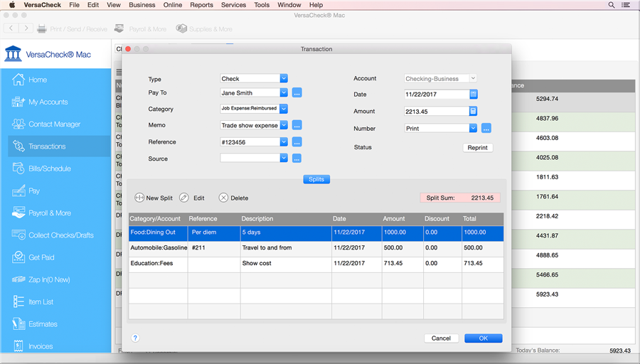Click the Pay To ellipsis button
The height and width of the screenshot is (364, 640).
click(297, 93)
